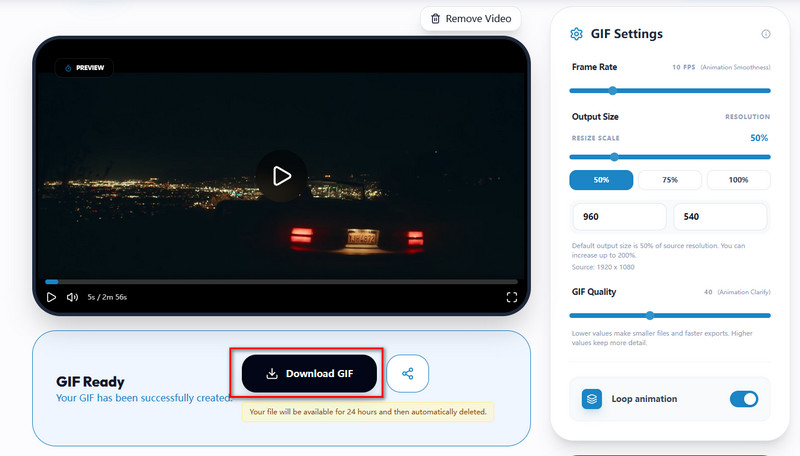Click the PREVIEW badge on the video

click(x=84, y=68)
